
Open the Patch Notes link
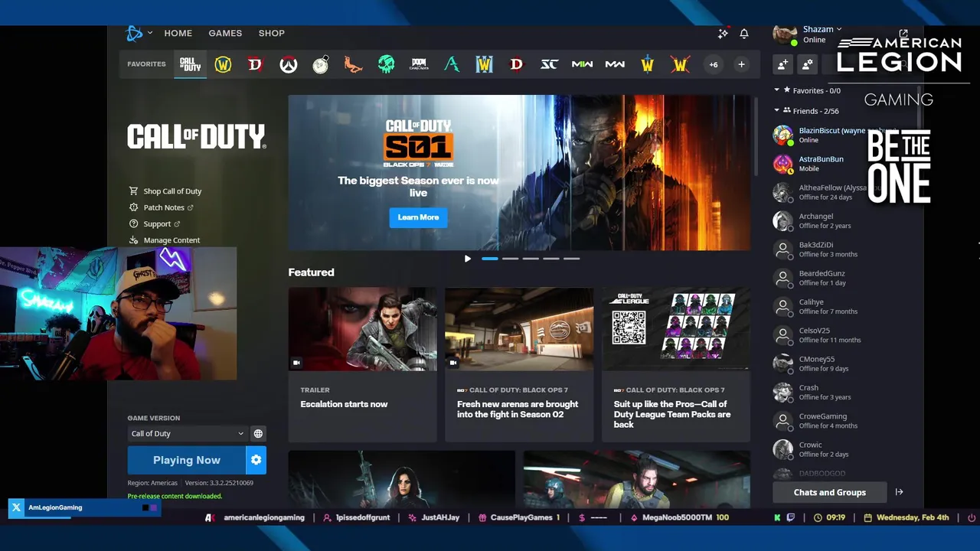pos(162,207)
